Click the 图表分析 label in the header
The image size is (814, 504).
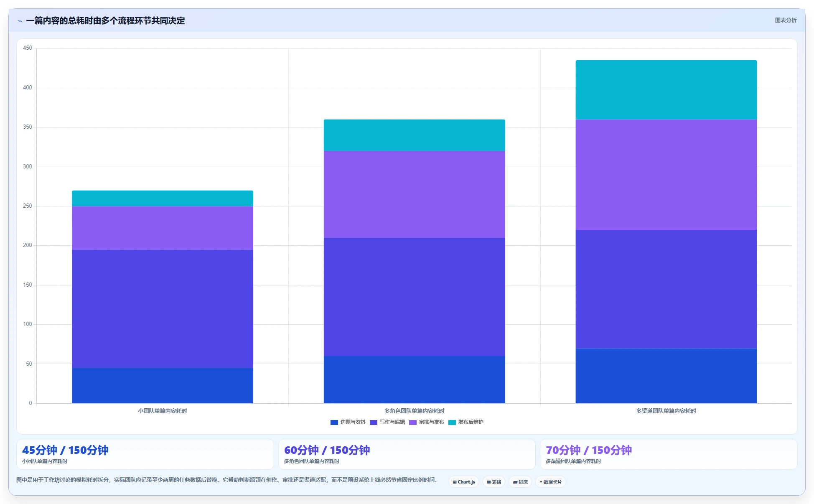786,20
